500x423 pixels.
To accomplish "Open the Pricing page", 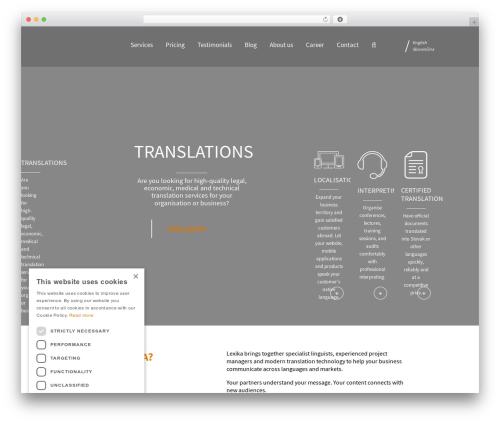I will 175,45.
